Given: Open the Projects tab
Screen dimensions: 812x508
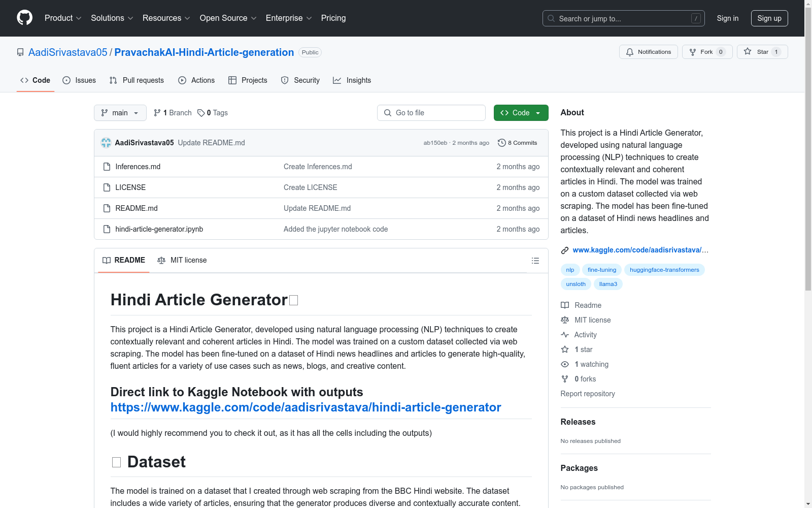Looking at the screenshot, I should coord(248,80).
